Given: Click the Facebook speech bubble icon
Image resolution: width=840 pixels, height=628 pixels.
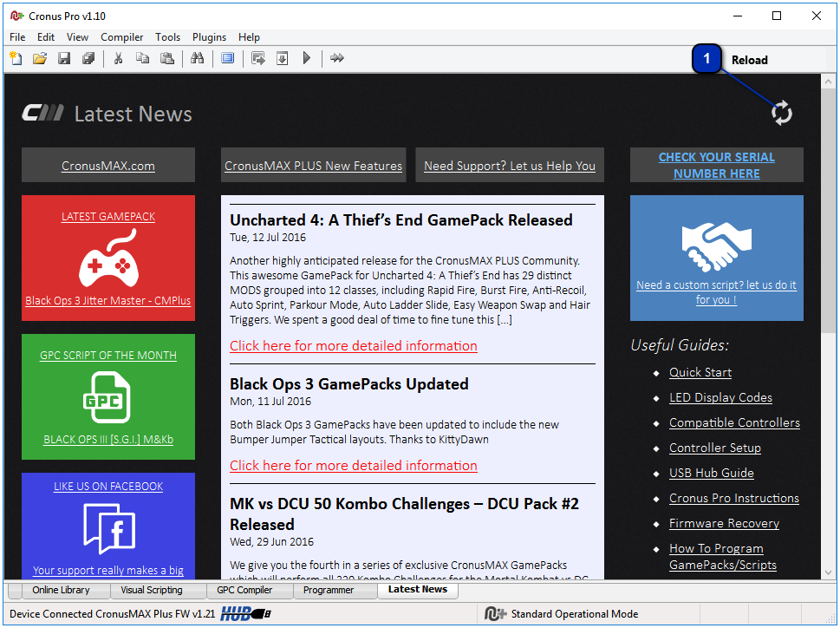Looking at the screenshot, I should (x=109, y=529).
